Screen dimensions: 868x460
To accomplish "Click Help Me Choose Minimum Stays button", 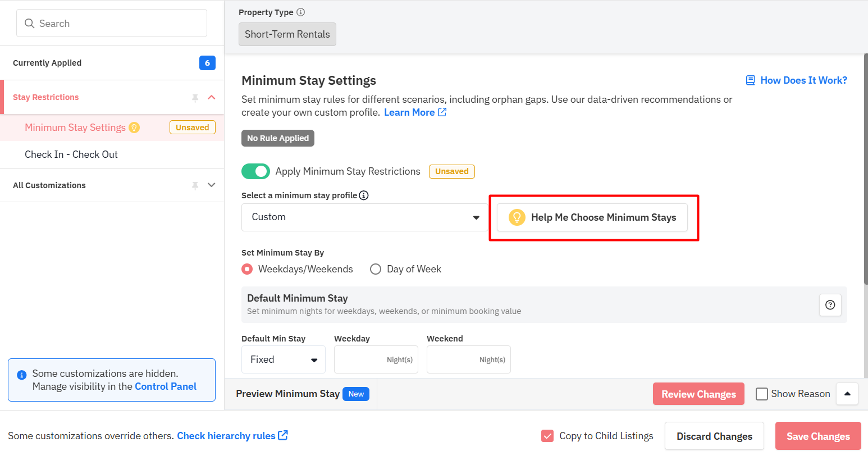I will 592,217.
